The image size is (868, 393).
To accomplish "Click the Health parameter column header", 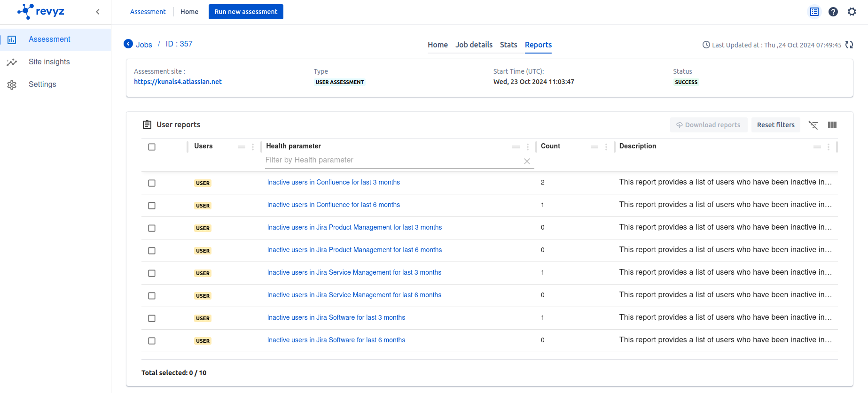I will pos(293,146).
